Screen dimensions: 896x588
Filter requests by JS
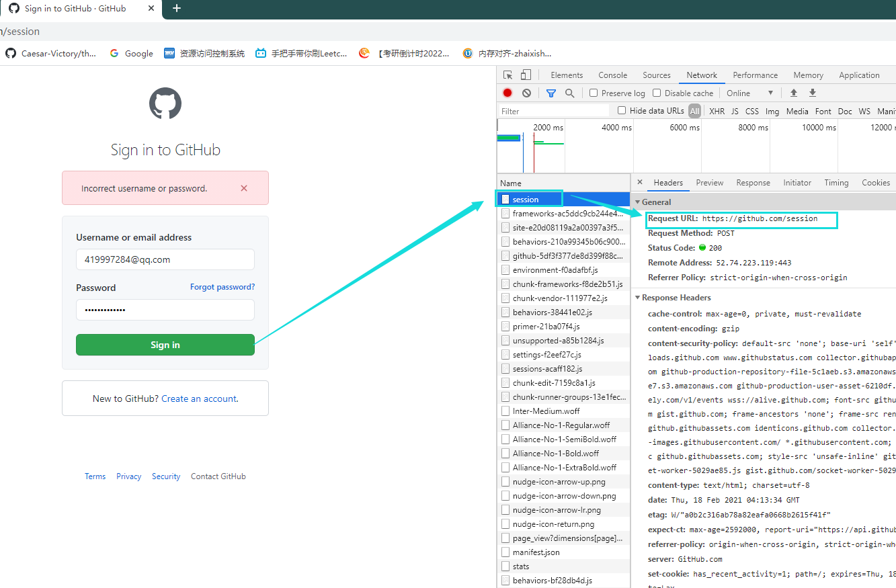coord(735,112)
